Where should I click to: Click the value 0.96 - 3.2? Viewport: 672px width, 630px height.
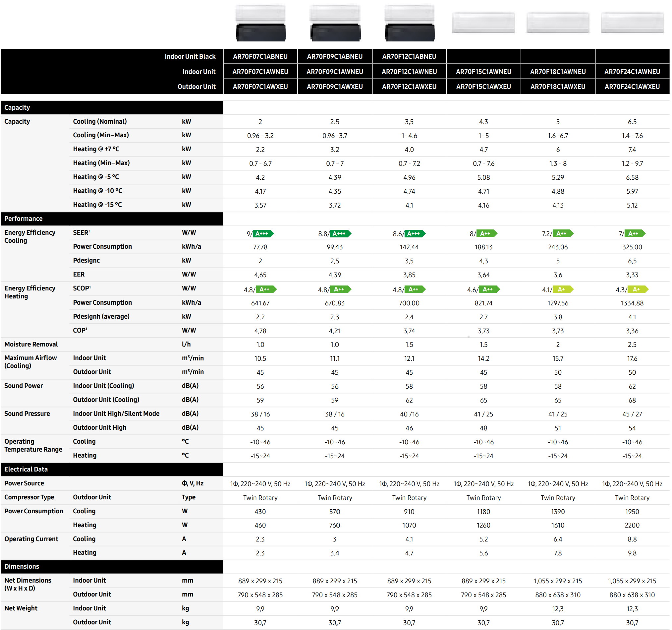click(x=260, y=136)
